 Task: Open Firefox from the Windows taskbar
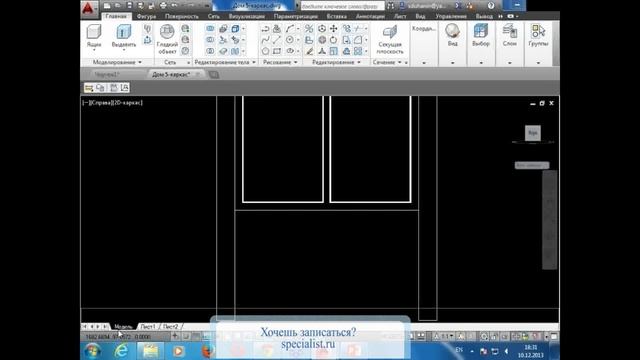[207, 351]
